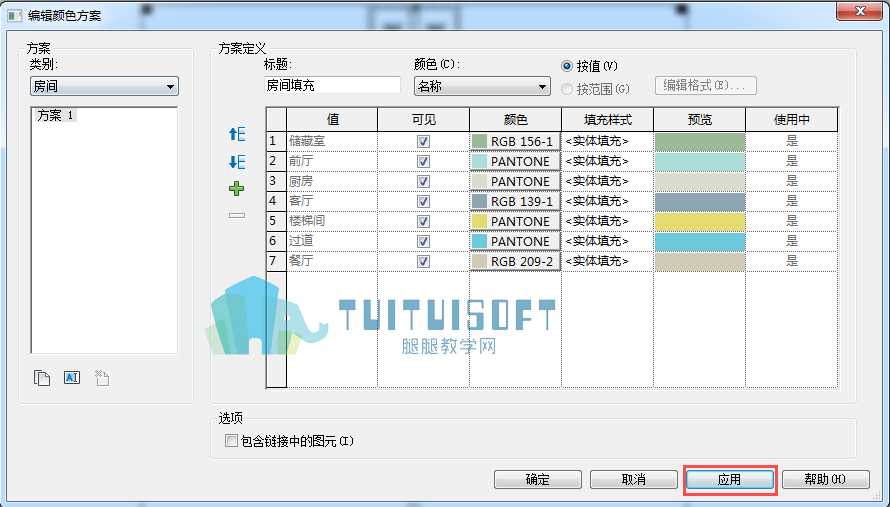Click the move row down icon
The width and height of the screenshot is (890, 507).
coord(237,162)
